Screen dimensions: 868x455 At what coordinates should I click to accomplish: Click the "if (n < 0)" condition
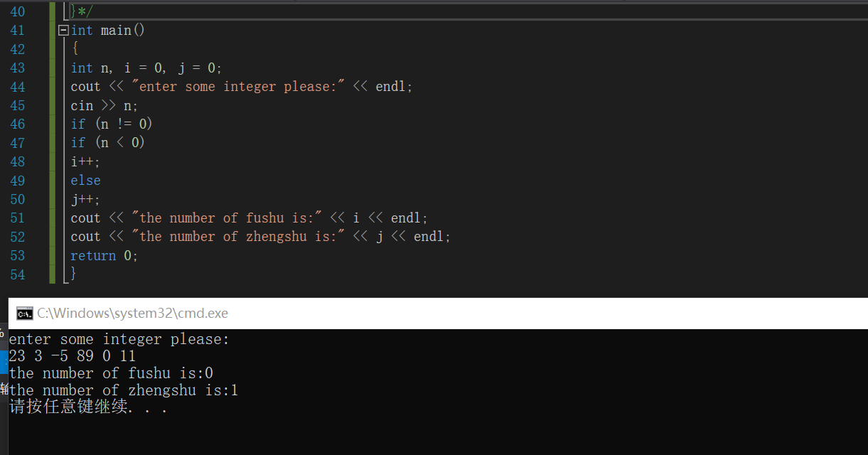(x=108, y=143)
